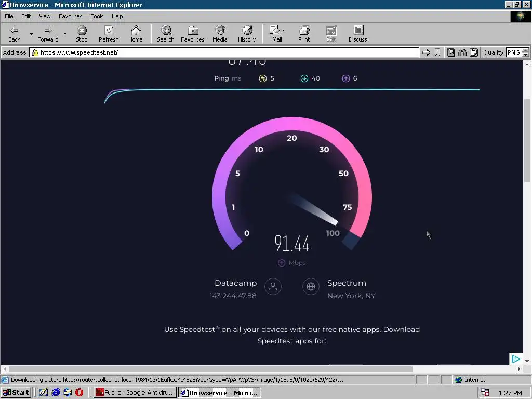Screen dimensions: 532x399
Task: Show the History pane
Action: coord(247,34)
